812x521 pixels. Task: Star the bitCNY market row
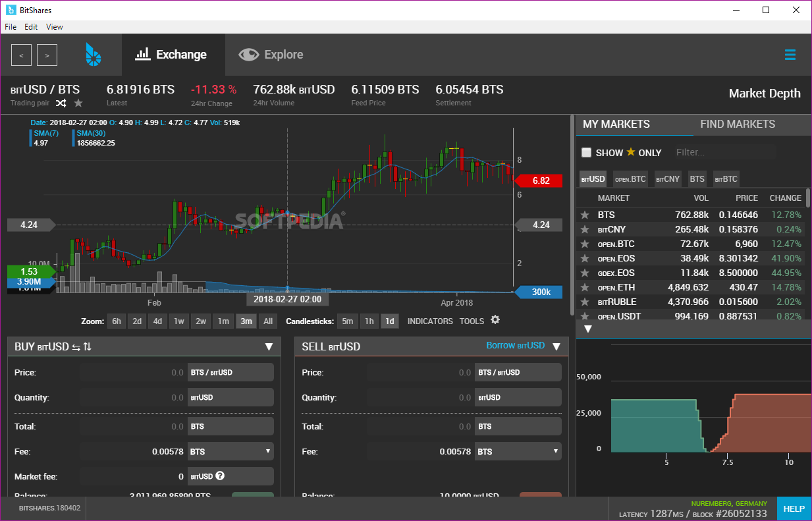(584, 229)
